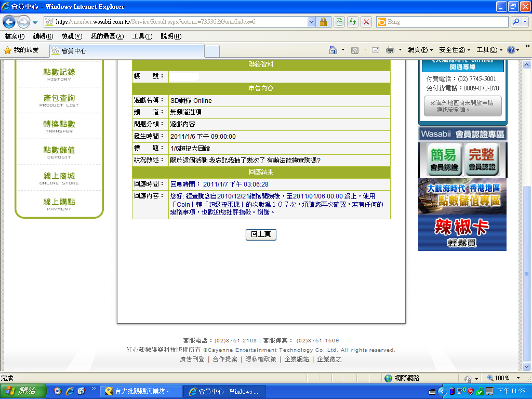Click the Home icon in command bar

click(x=333, y=50)
